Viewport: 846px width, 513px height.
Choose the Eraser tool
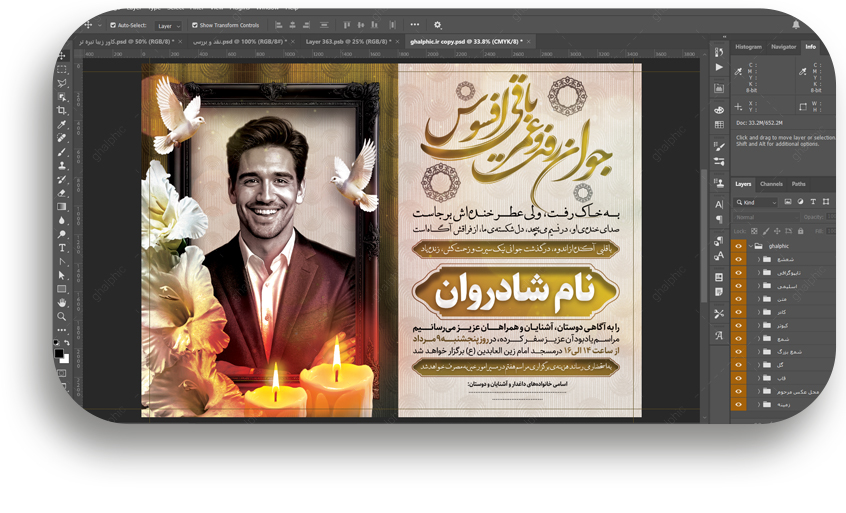coord(62,193)
